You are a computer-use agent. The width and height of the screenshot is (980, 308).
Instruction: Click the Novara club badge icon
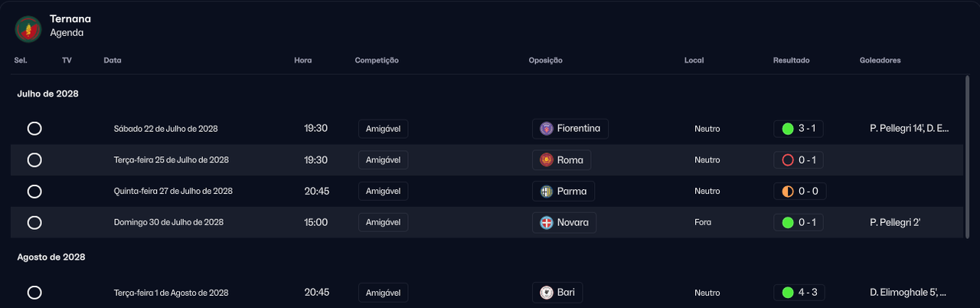pyautogui.click(x=546, y=222)
